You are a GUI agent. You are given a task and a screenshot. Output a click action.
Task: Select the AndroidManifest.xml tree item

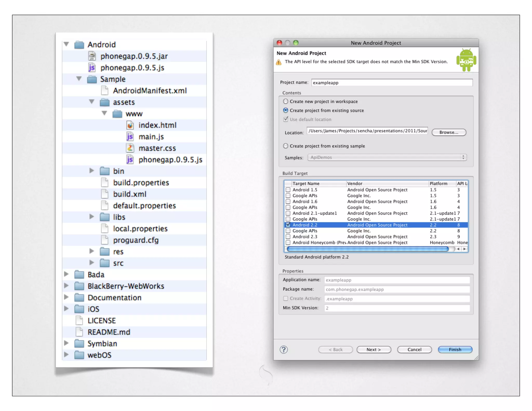pos(150,91)
